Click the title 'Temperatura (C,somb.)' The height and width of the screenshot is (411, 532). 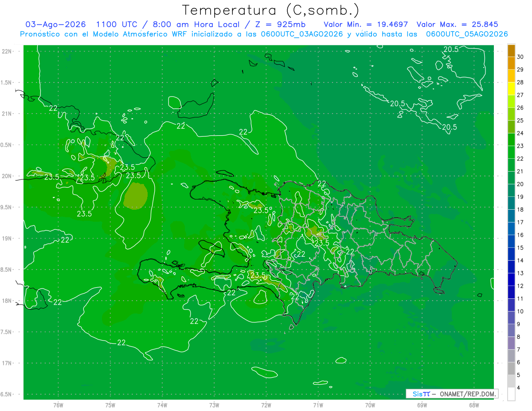click(x=271, y=10)
